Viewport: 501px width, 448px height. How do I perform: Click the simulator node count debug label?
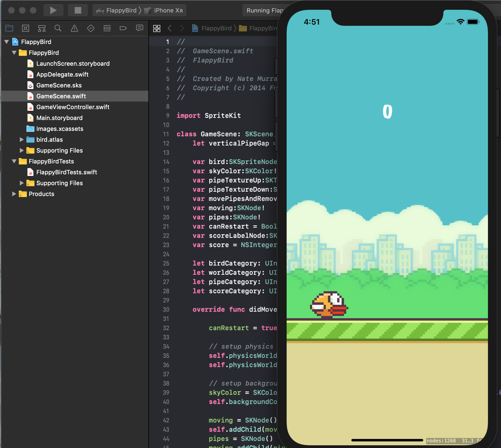coord(441,441)
